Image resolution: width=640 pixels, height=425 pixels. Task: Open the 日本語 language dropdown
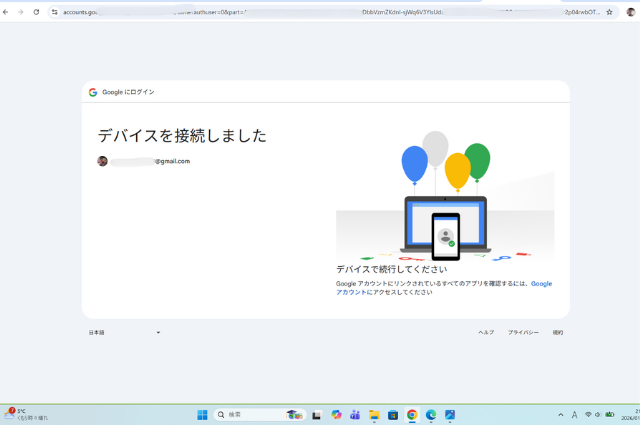(124, 332)
